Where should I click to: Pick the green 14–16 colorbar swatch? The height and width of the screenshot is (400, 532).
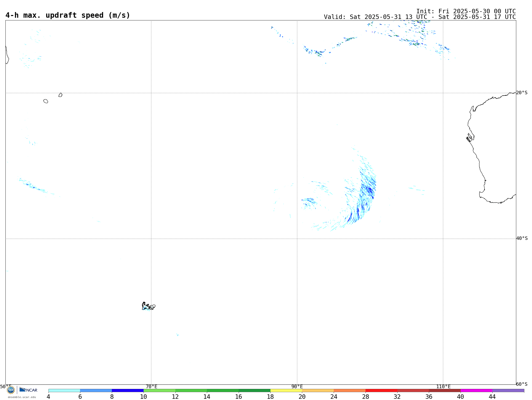coord(223,391)
